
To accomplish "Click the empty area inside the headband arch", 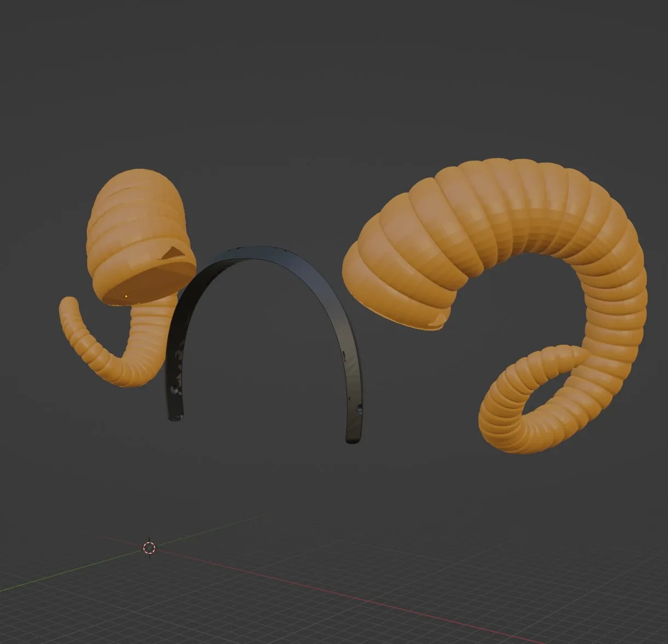I will pyautogui.click(x=263, y=350).
